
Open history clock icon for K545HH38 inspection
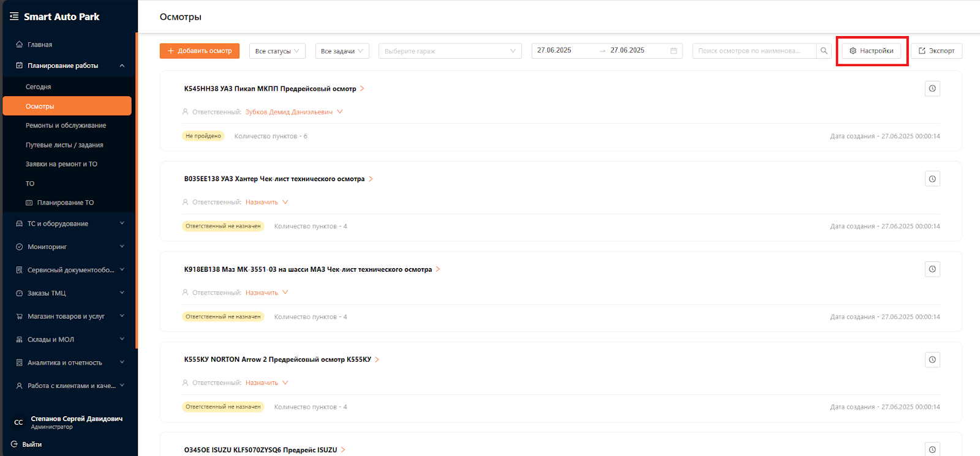932,89
